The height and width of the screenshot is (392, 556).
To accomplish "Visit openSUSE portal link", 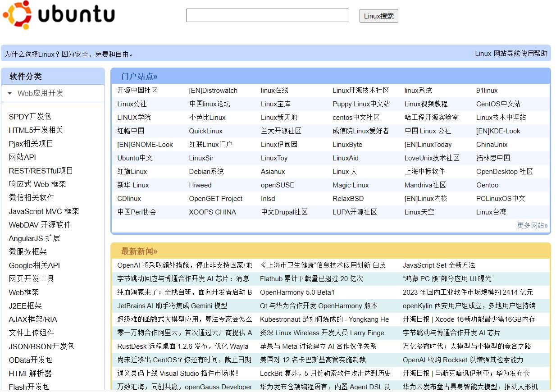I will click(x=278, y=185).
